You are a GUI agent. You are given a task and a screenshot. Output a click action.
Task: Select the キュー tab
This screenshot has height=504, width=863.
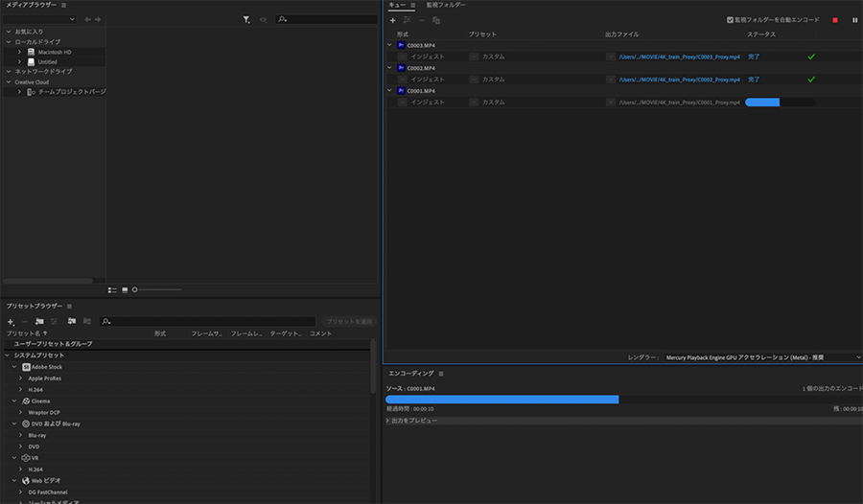pos(396,5)
